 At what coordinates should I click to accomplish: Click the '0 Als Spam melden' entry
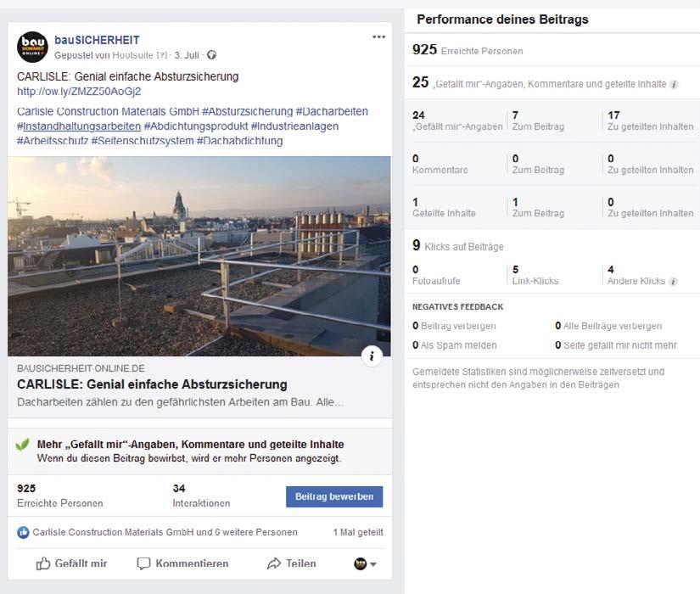coord(455,345)
